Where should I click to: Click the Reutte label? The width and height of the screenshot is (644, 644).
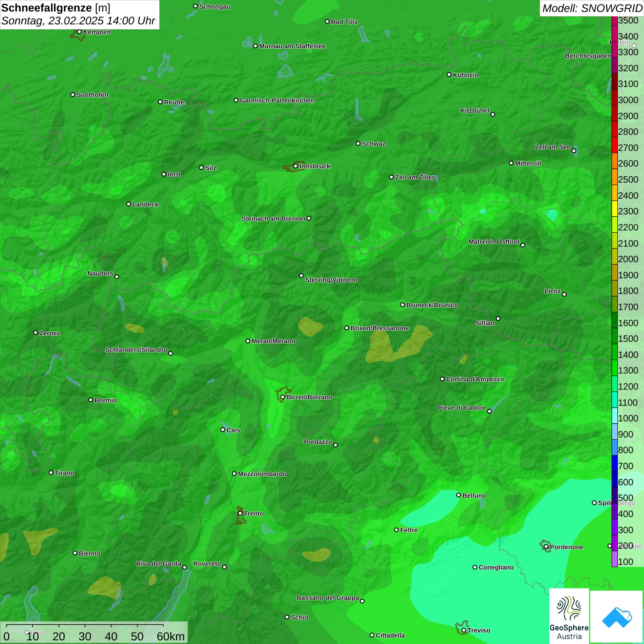[x=174, y=102]
